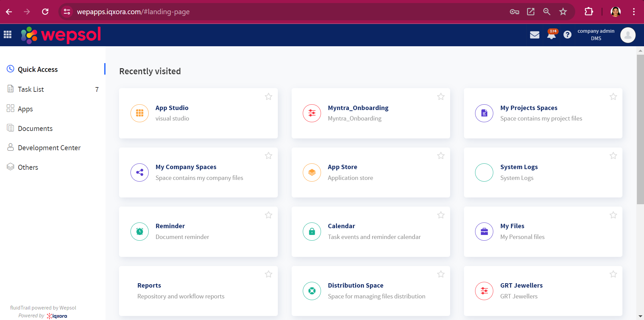Screen dimensions: 644x320
Task: Select Documents in the sidebar
Action: 35,128
